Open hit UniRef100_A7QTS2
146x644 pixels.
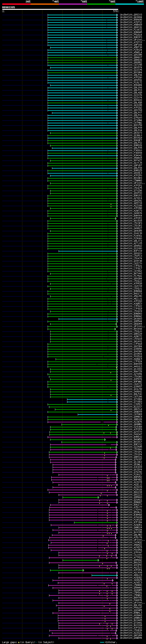tap(131, 22)
